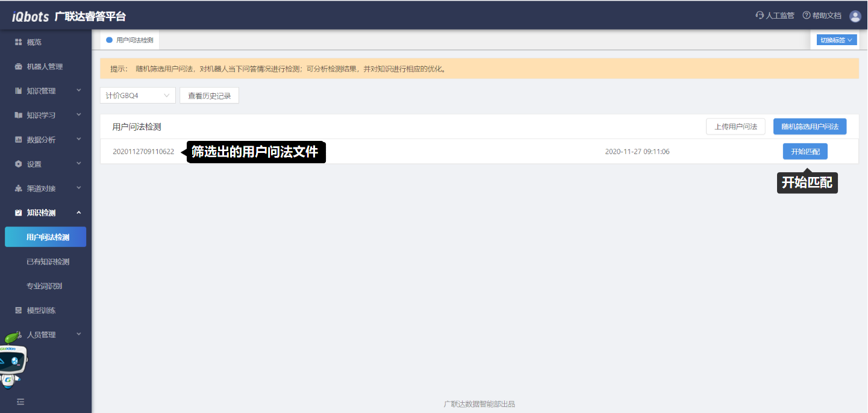868x413 pixels.
Task: Select the 用户问法检测 page tab
Action: coord(134,40)
